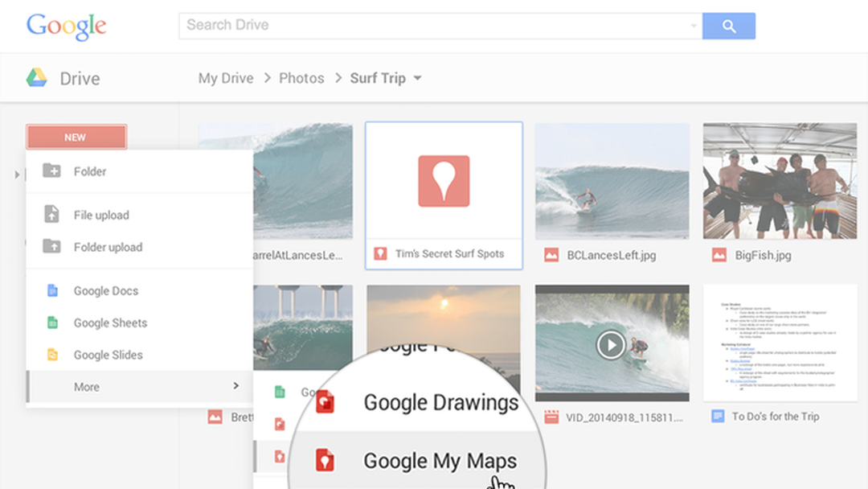The image size is (868, 489).
Task: Choose Google My Maps in the magnified submenu
Action: click(x=442, y=462)
